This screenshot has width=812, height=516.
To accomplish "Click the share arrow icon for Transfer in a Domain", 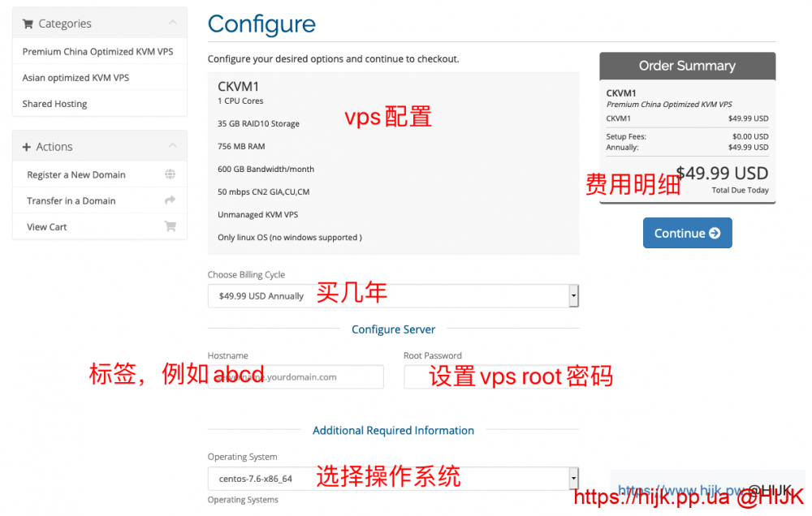I will point(170,200).
